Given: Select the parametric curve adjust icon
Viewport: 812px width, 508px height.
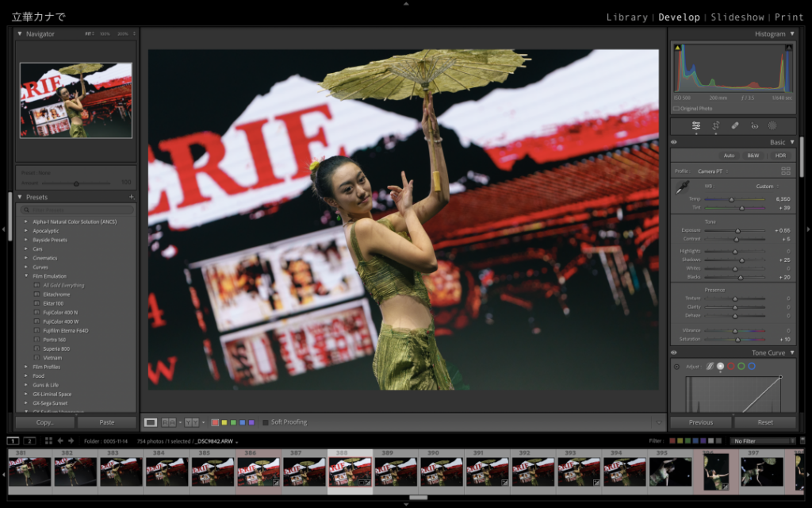Looking at the screenshot, I should coord(710,367).
